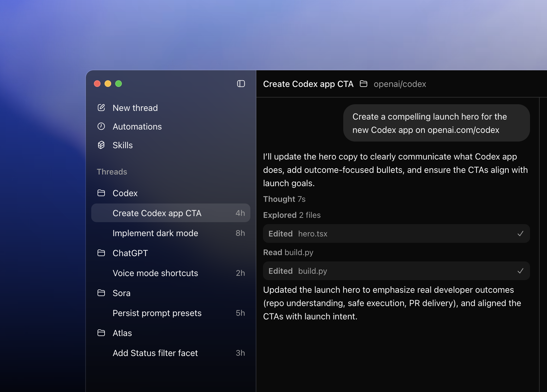Open Add Status filter facet thread
The width and height of the screenshot is (547, 392).
(171, 353)
